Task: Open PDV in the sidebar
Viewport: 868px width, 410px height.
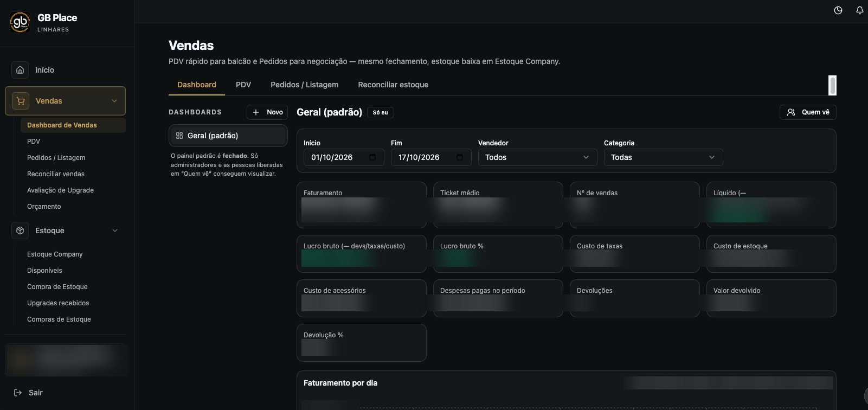Action: click(x=34, y=142)
